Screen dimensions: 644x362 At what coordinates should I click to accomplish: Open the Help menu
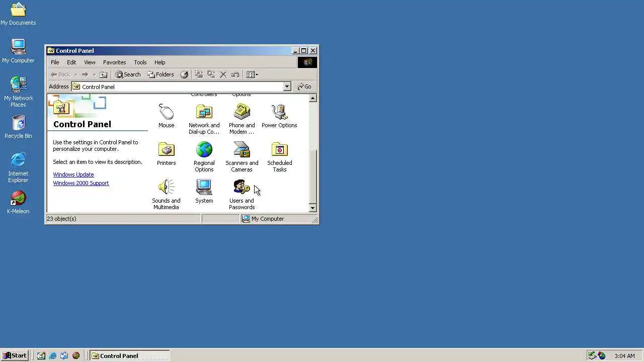159,62
